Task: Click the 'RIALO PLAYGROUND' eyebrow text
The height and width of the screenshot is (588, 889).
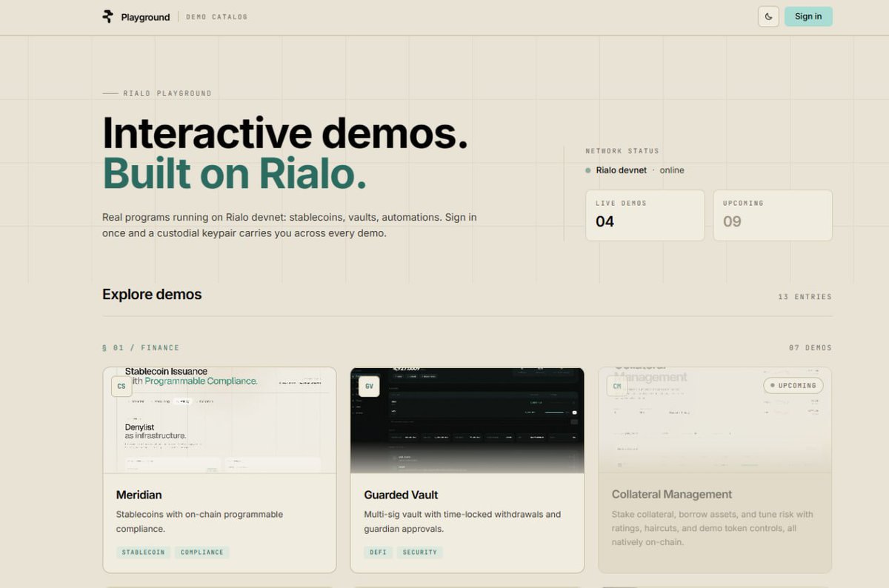Action: [x=167, y=93]
